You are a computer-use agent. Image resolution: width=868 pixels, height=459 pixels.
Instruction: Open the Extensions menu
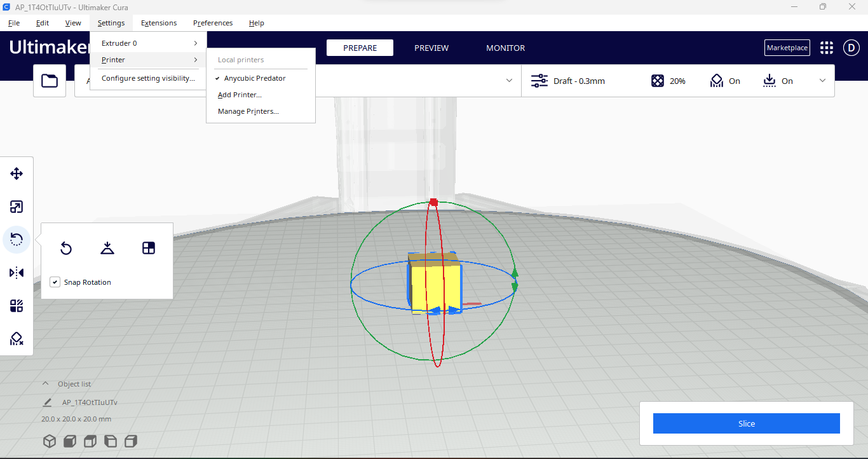pyautogui.click(x=159, y=23)
